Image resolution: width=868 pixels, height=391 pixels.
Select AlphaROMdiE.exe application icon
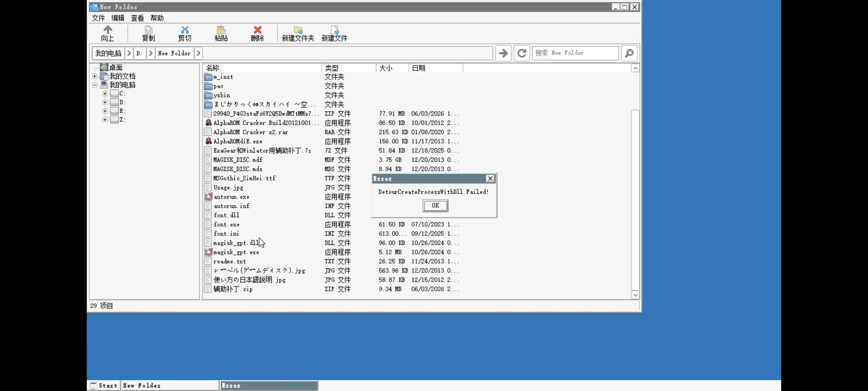(209, 141)
